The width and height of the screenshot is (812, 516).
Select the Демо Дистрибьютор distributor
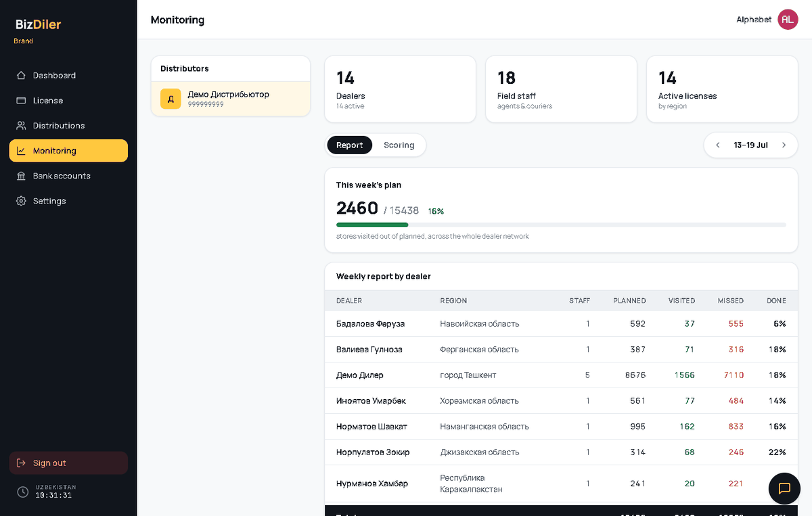(x=231, y=99)
